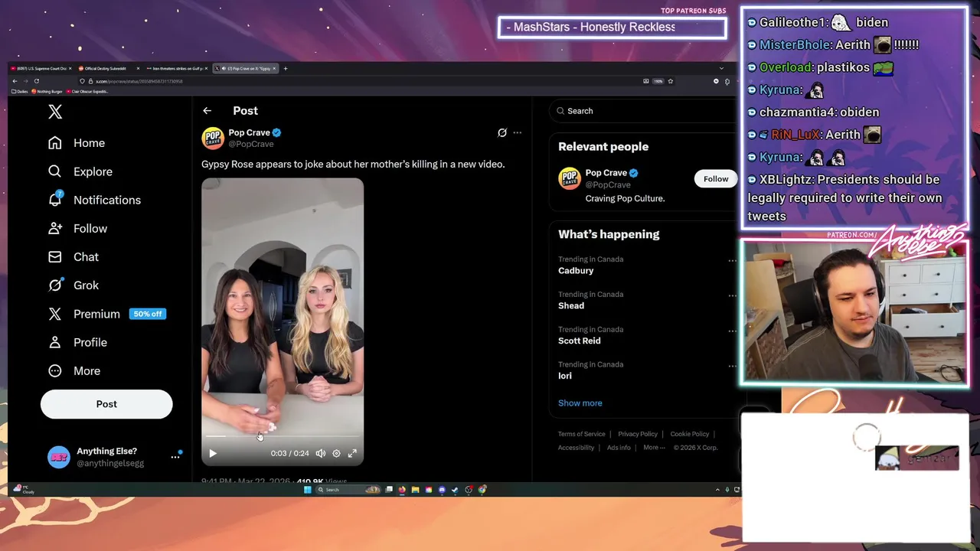Open More options in X sidebar

pyautogui.click(x=75, y=370)
